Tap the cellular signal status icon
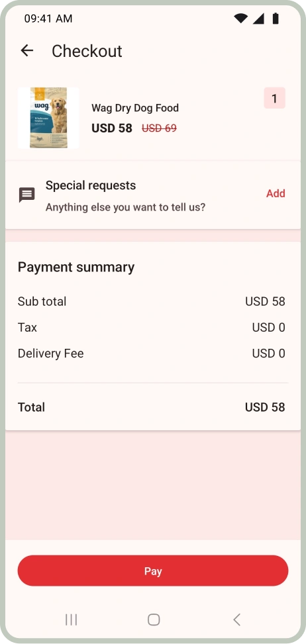306x644 pixels. (x=258, y=18)
